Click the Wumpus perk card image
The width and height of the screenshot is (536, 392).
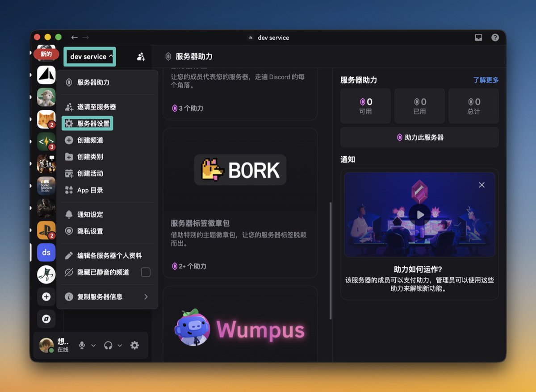click(x=240, y=328)
